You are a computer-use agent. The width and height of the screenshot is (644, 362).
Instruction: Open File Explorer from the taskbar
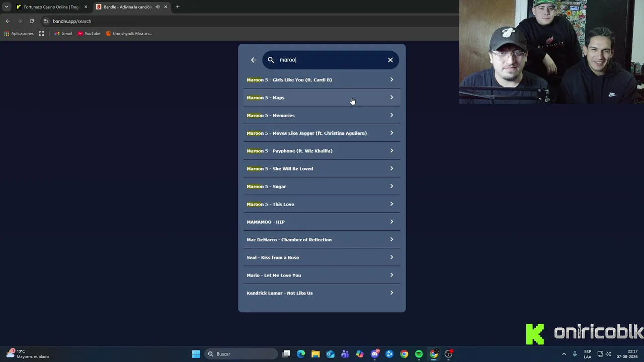315,354
